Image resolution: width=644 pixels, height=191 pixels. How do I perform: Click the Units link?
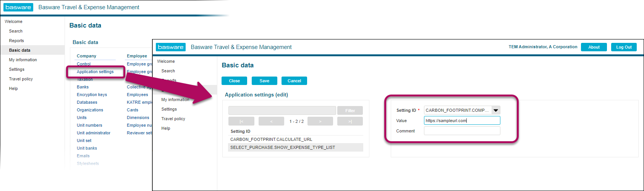point(82,118)
